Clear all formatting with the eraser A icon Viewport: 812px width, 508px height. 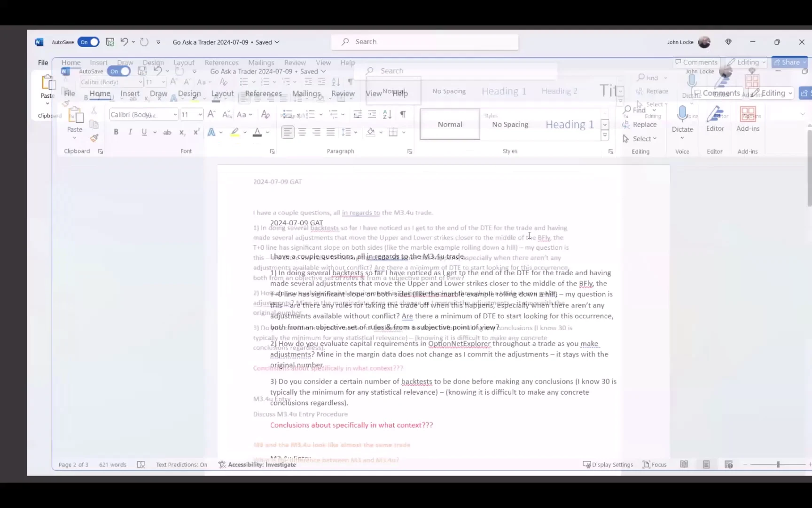pos(265,114)
